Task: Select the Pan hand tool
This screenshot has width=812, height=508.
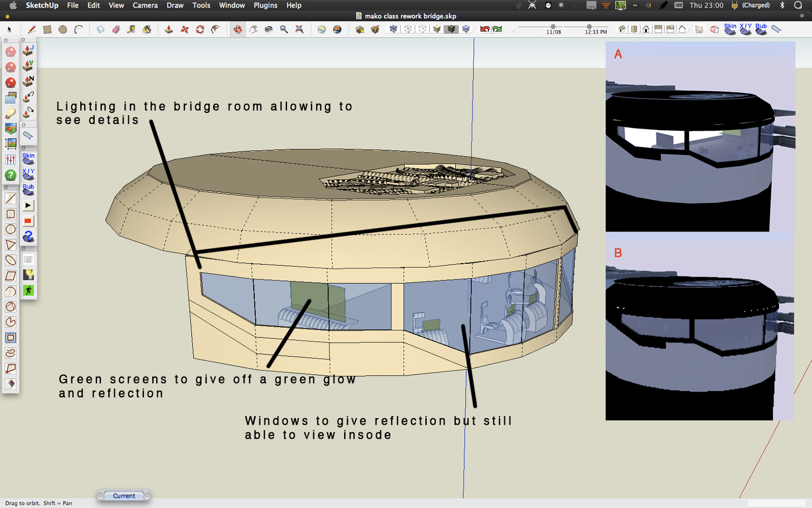Action: 253,29
